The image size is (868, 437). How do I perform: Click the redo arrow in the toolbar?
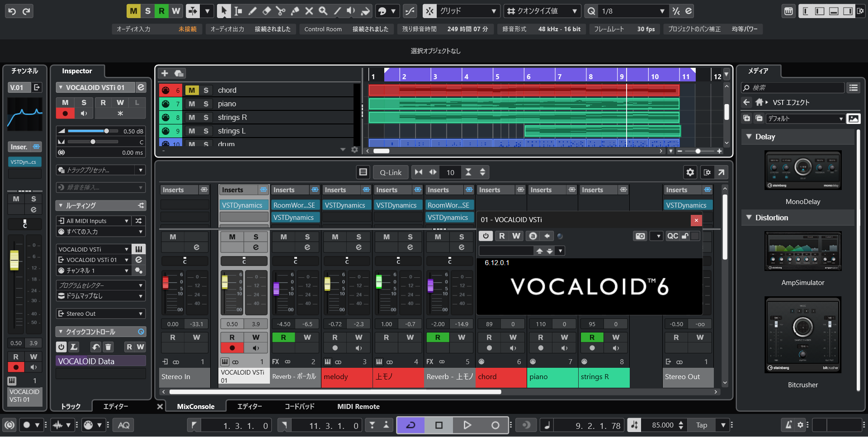point(27,11)
